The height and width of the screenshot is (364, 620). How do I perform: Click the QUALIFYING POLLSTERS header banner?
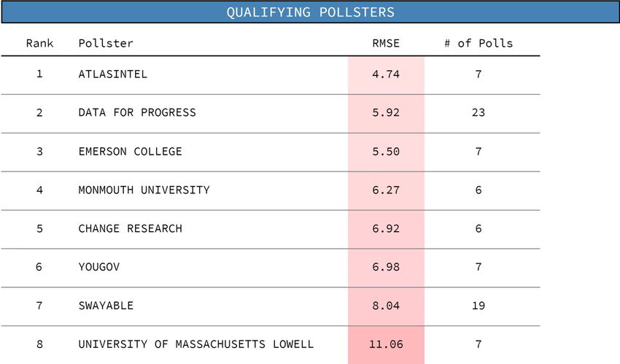point(310,12)
